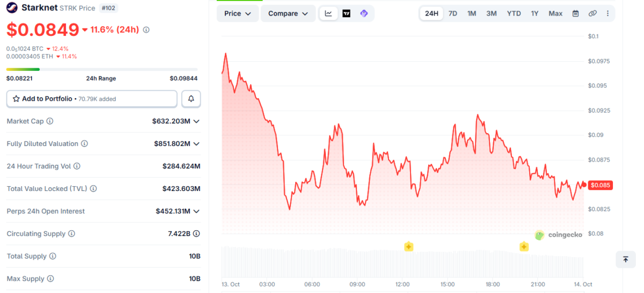644x293 pixels.
Task: Open the calendar date range picker
Action: (575, 13)
